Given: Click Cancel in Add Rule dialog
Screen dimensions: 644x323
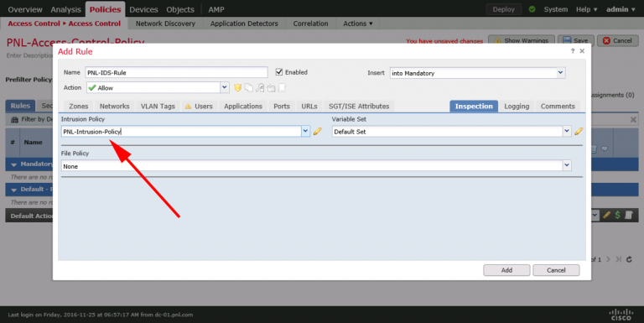Looking at the screenshot, I should pos(556,270).
